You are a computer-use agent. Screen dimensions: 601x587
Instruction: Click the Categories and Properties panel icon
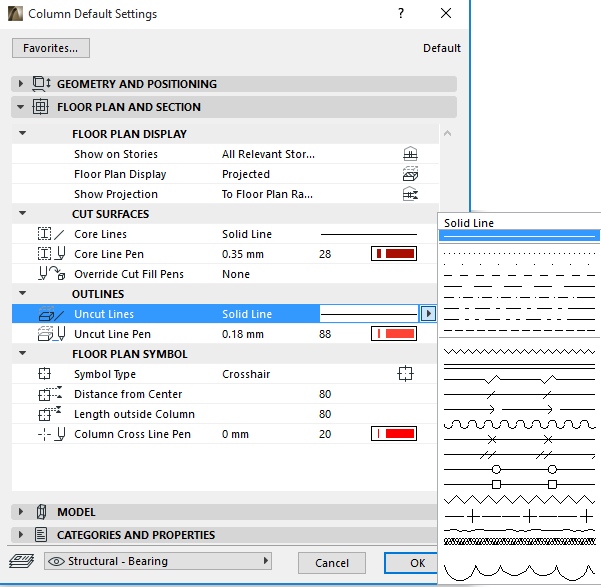[41, 534]
